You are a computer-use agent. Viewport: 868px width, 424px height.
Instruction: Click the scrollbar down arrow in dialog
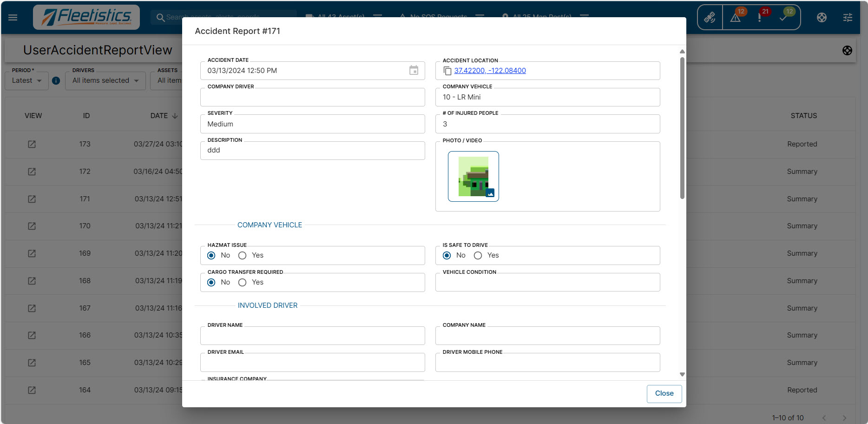click(682, 374)
